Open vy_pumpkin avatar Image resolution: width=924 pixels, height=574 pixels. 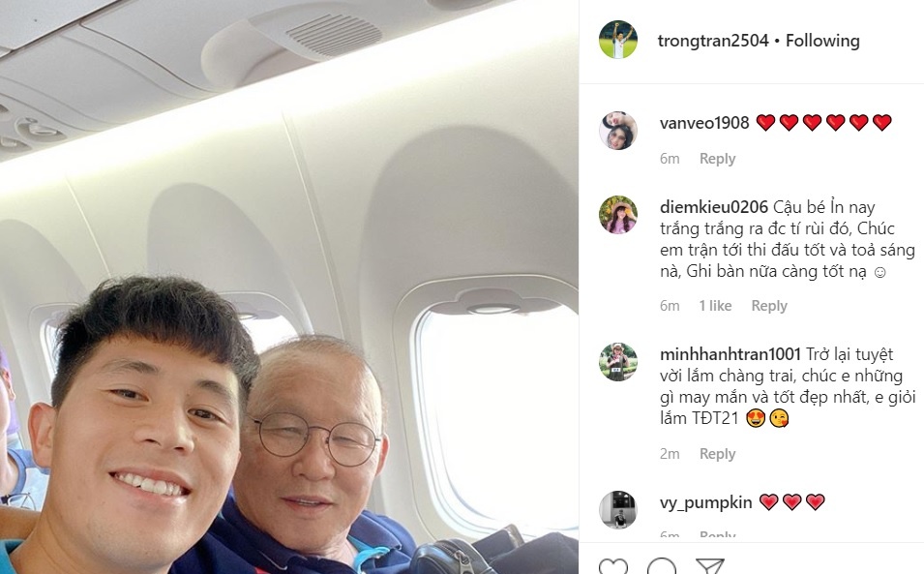pos(618,510)
